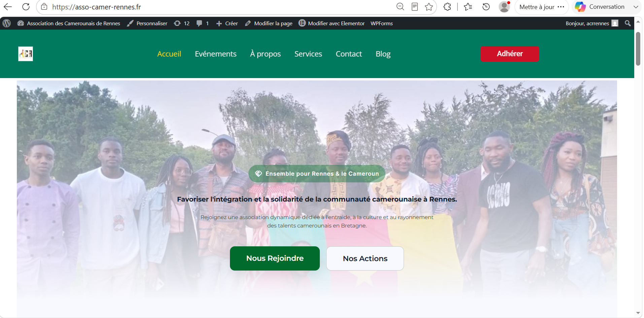Viewport: 644px width, 318px height.
Task: Click the Nos Actions button
Action: point(365,258)
